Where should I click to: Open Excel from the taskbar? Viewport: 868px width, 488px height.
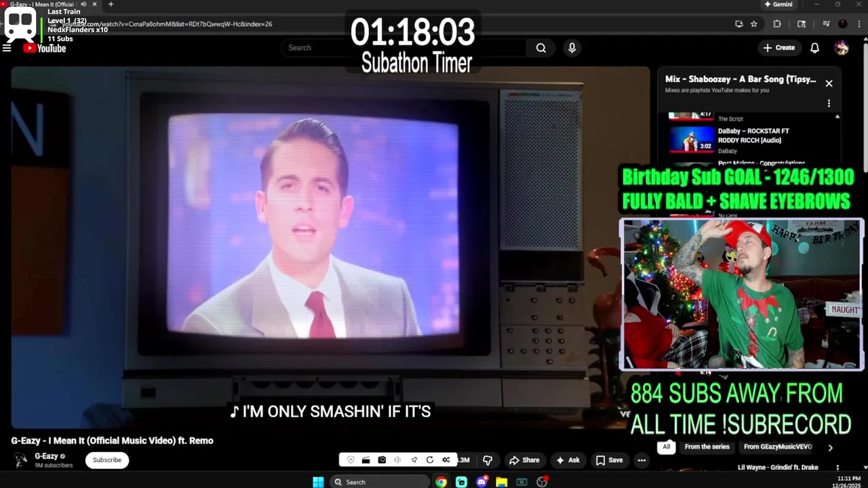coord(521,482)
